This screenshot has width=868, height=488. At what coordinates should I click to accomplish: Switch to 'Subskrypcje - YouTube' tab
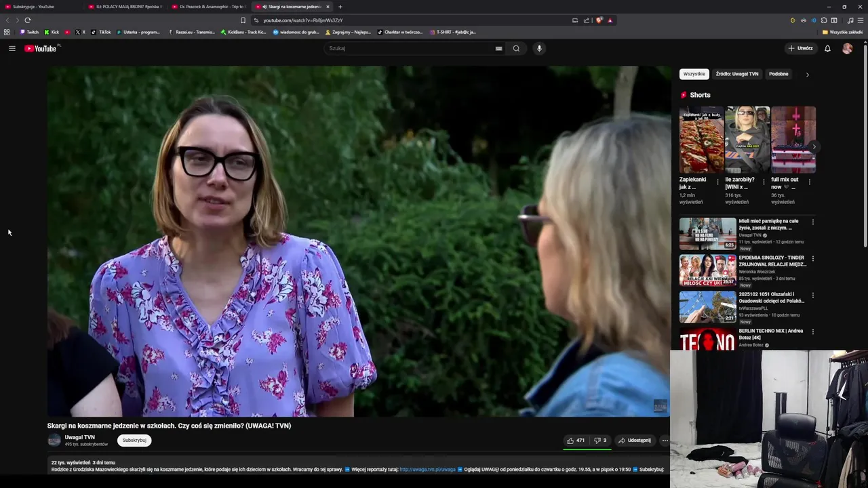(x=42, y=7)
